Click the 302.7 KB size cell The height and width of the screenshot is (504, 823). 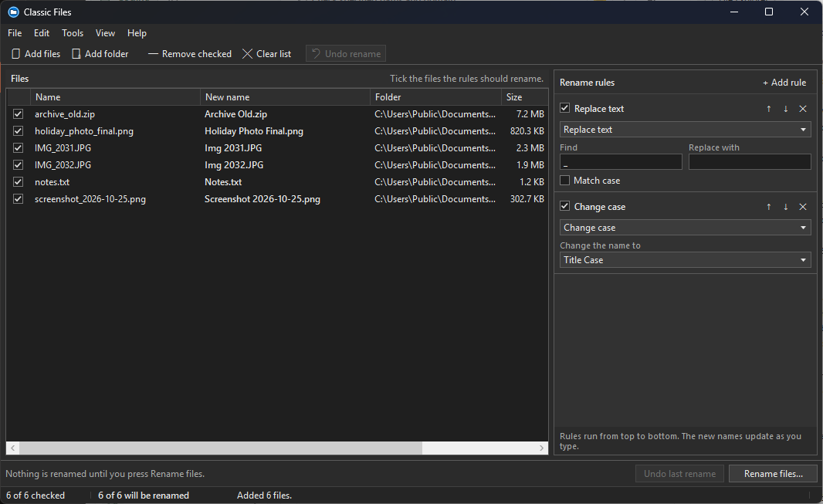(527, 199)
